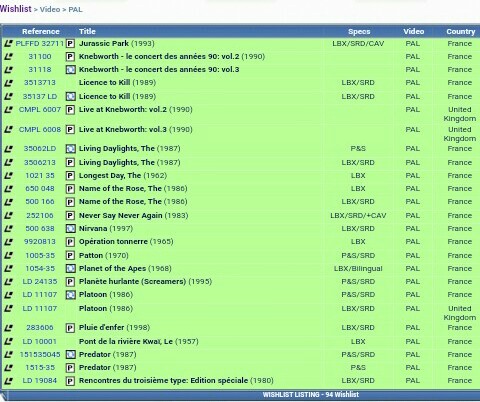Sort by the Country column header
Screen dimensions: 480x402
[x=461, y=32]
